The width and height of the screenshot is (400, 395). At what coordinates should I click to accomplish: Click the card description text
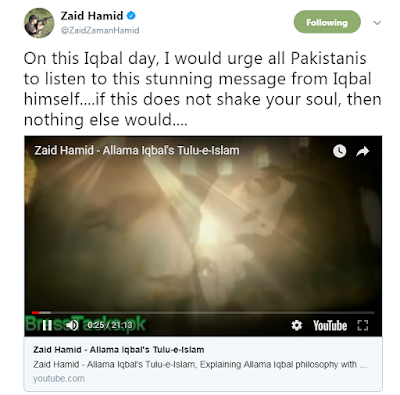coord(200,364)
